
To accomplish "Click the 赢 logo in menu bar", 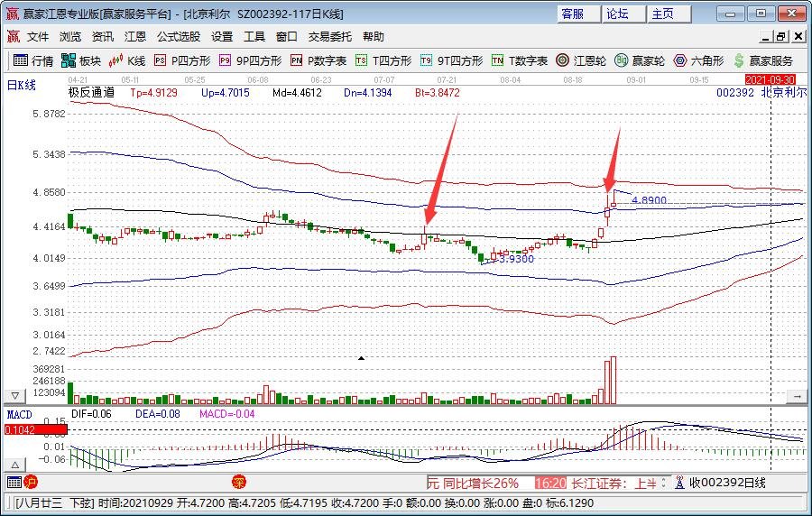I will [13, 37].
